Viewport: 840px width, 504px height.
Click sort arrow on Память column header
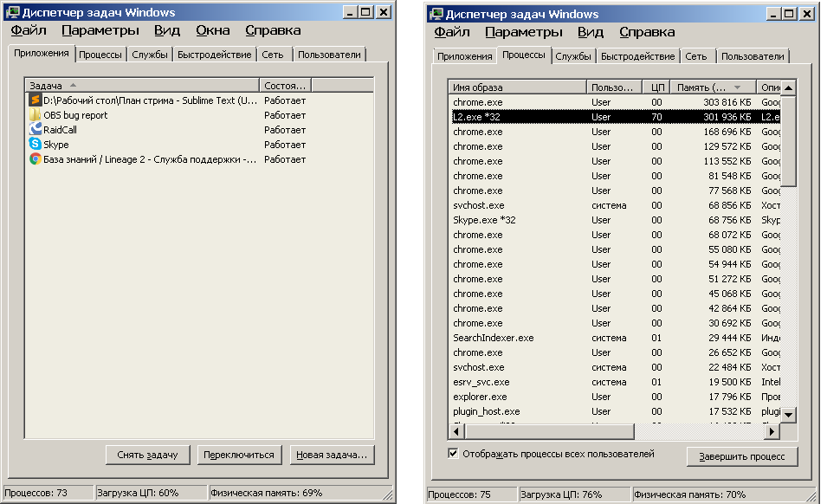tap(737, 87)
